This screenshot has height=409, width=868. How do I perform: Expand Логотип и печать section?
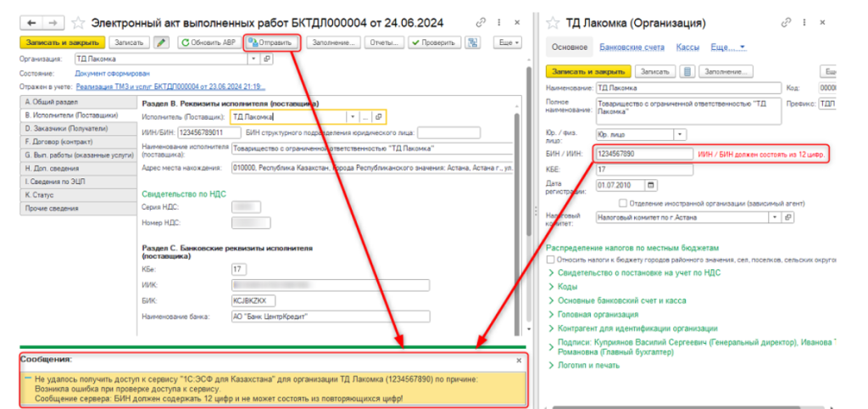click(584, 365)
